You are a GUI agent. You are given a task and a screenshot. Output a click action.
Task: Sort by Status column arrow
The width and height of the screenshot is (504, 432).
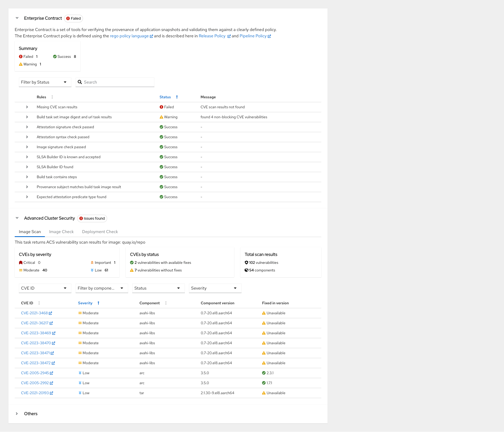177,97
